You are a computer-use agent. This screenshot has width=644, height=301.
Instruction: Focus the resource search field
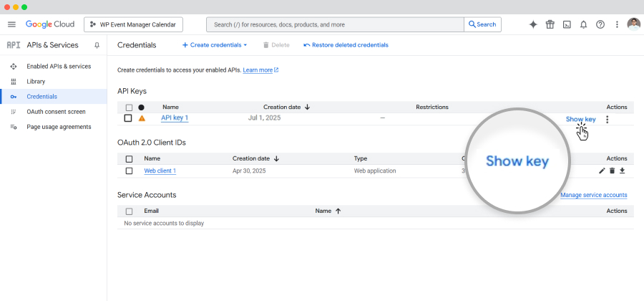coord(335,24)
